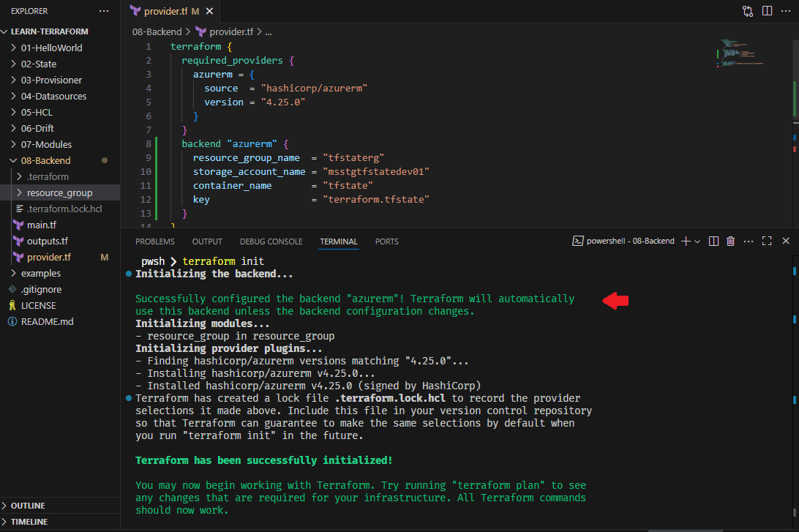Image resolution: width=799 pixels, height=532 pixels.
Task: Click the LICENSE file ribbon icon
Action: [x=12, y=306]
